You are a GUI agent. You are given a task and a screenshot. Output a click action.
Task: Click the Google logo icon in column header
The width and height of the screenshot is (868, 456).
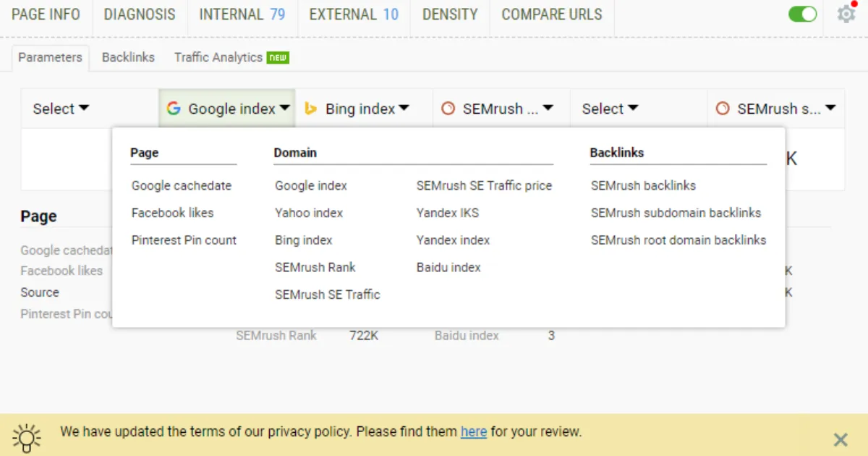point(174,109)
